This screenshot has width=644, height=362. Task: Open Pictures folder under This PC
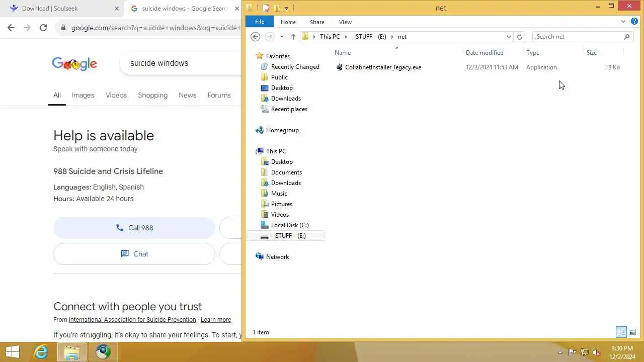click(x=281, y=204)
